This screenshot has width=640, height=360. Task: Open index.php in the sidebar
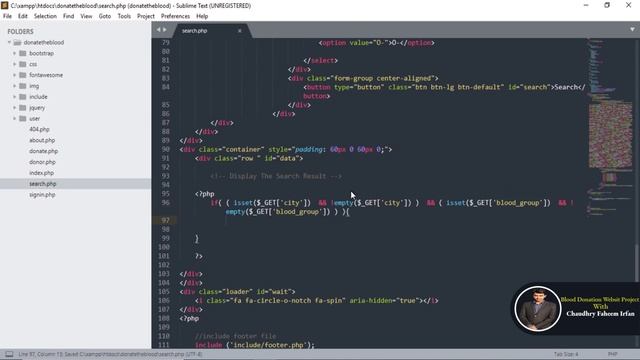(x=41, y=173)
